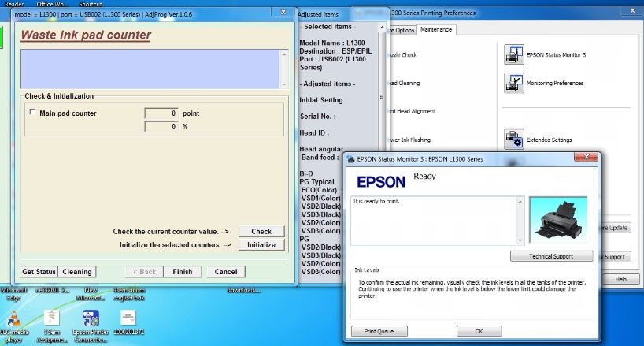Click OK in Status Monitor dialog
The height and width of the screenshot is (346, 644).
(479, 331)
